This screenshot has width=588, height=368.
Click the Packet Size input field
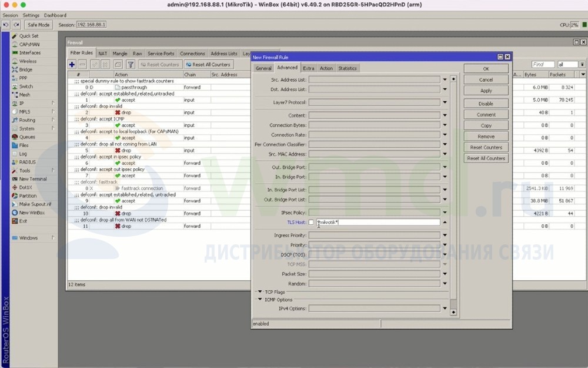(x=374, y=274)
